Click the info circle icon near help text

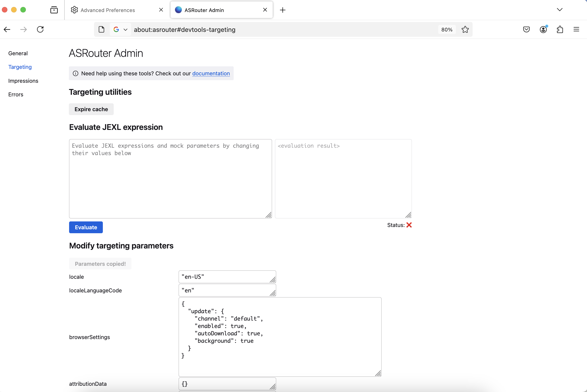coord(76,73)
